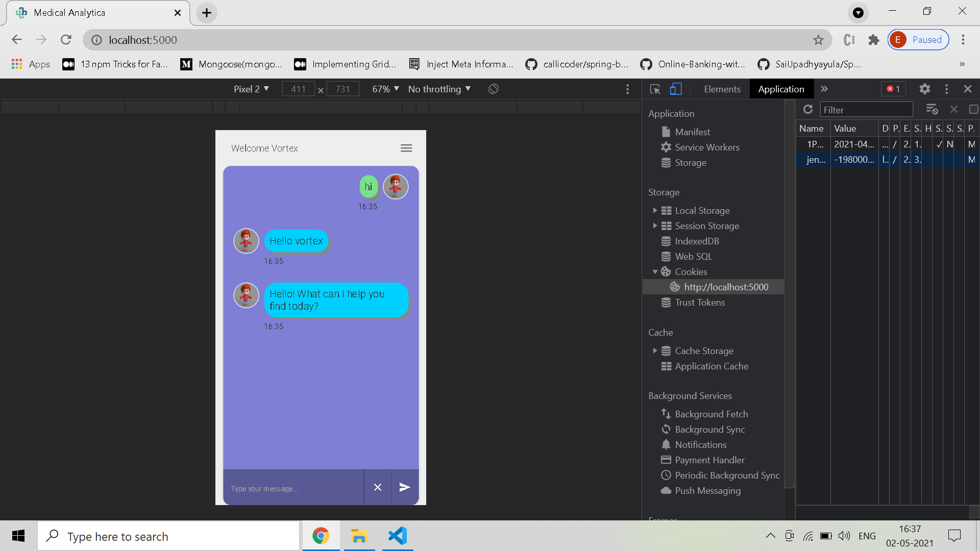Check the show only issues cookies checkbox
This screenshot has width=980, height=551.
[973, 109]
